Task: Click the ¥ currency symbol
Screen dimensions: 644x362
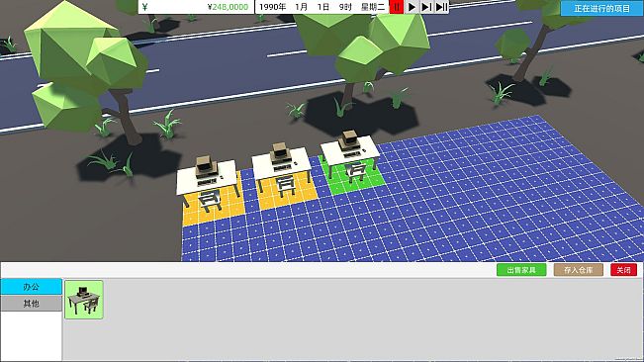Action: 145,7
